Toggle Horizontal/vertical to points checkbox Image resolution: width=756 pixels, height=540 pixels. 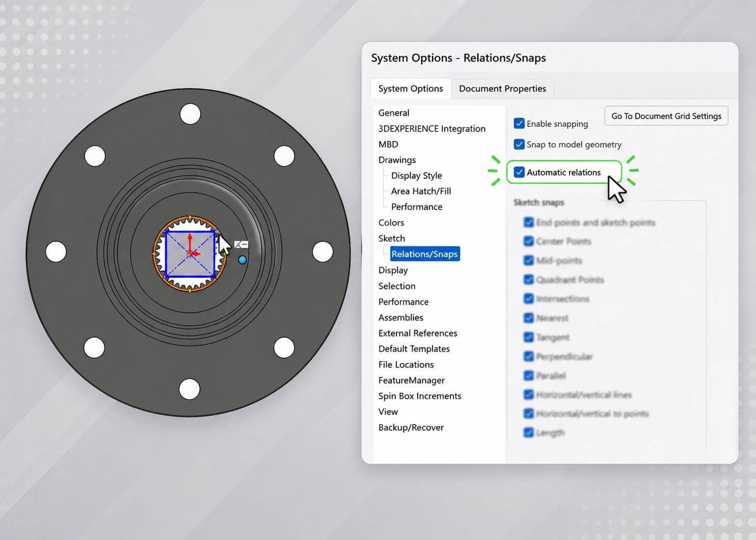[x=528, y=414]
